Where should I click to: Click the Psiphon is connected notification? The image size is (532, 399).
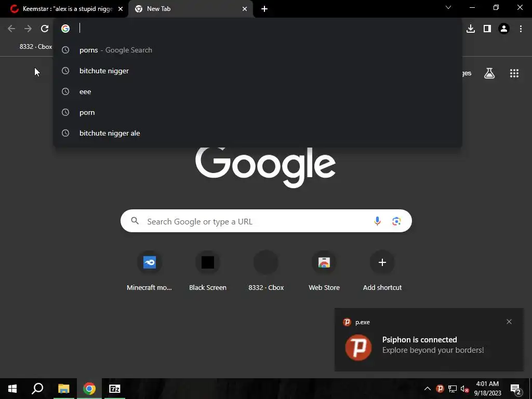(x=429, y=340)
